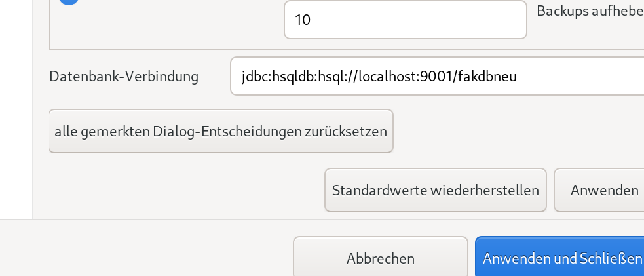Apply settings without closing the dialog
The width and height of the screenshot is (644, 276).
tap(599, 190)
